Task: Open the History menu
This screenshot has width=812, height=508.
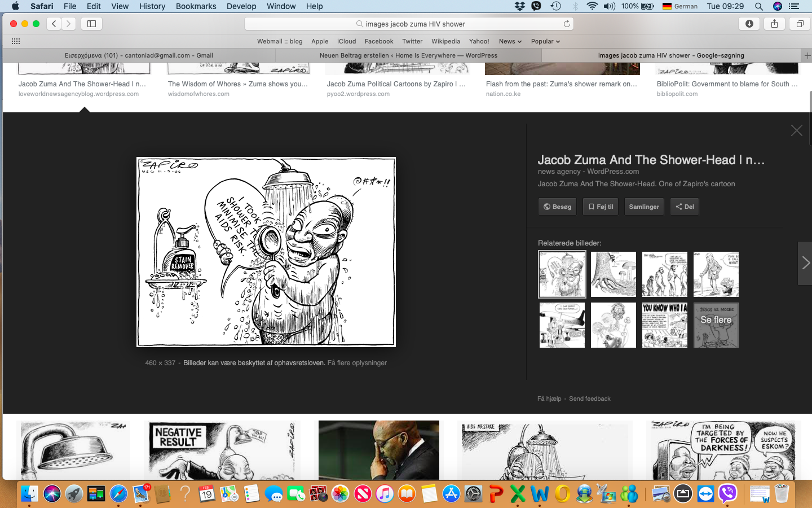Action: point(152,6)
